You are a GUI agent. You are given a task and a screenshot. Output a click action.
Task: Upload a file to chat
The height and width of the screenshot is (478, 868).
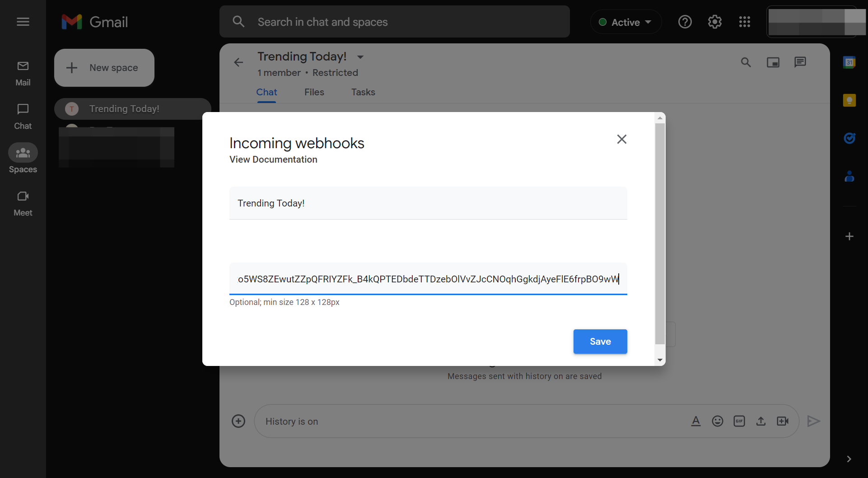click(x=761, y=421)
